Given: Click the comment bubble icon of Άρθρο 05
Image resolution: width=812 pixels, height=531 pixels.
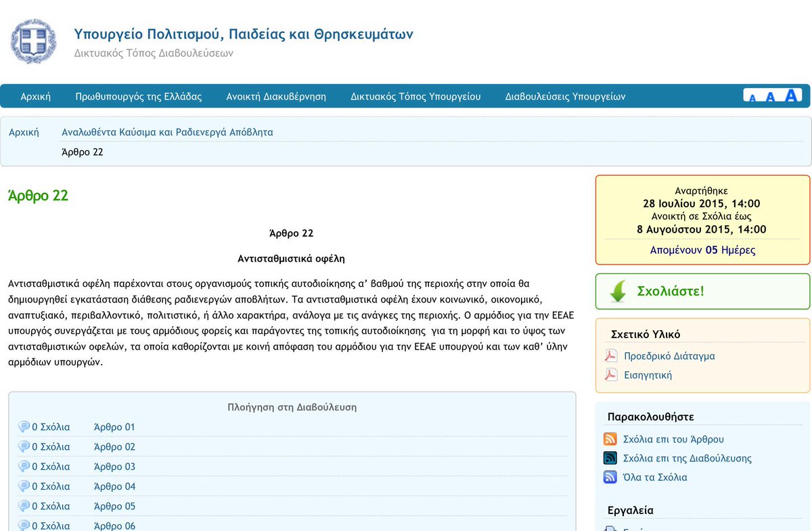Looking at the screenshot, I should [24, 505].
